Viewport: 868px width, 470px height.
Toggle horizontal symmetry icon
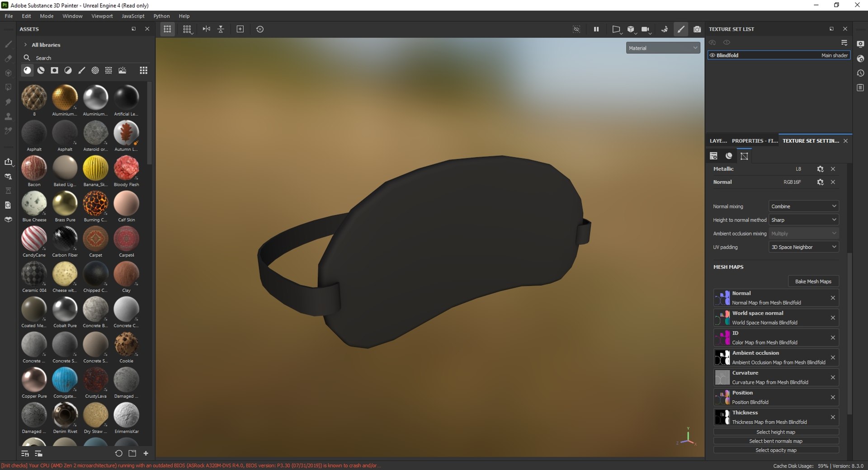206,29
